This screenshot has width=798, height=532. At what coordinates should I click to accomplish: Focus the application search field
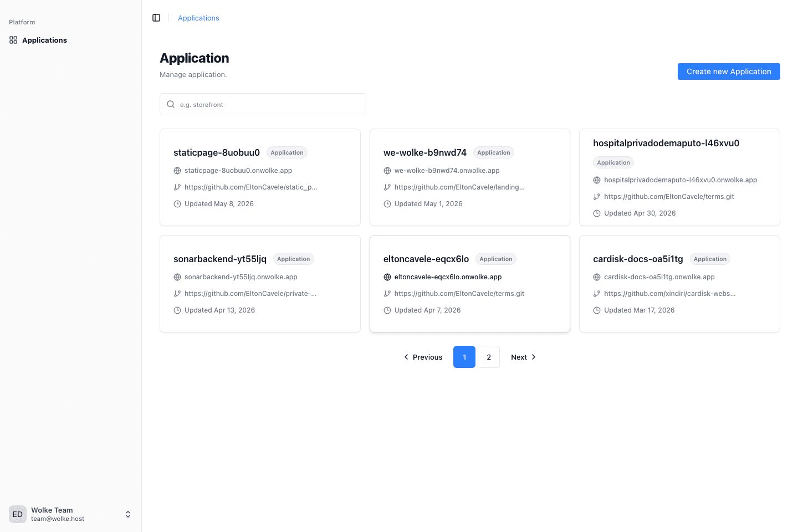click(x=263, y=104)
